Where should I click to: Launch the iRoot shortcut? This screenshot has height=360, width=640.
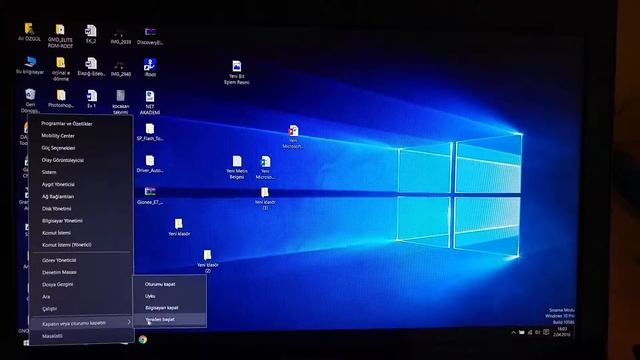[150, 67]
